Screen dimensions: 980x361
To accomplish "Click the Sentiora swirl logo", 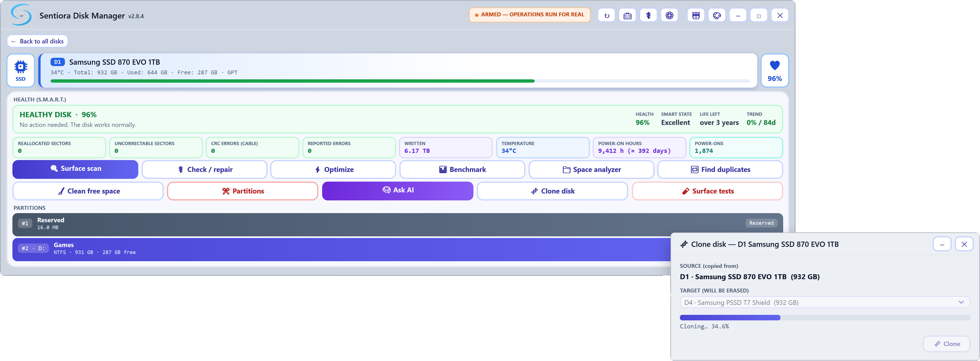I will 21,15.
